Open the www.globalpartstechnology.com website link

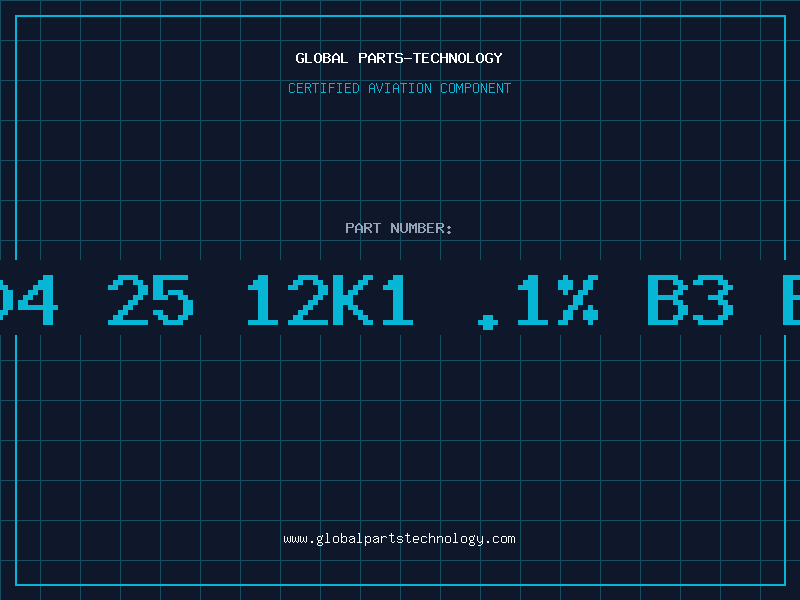click(399, 539)
